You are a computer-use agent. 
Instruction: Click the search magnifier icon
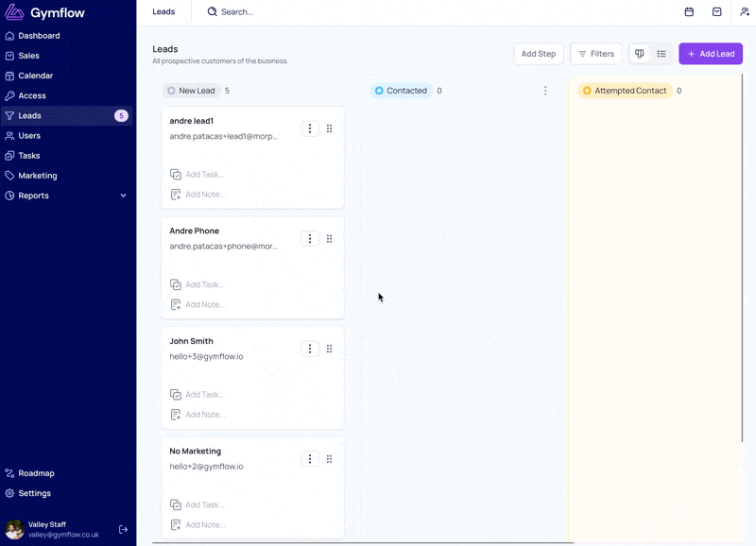point(212,11)
